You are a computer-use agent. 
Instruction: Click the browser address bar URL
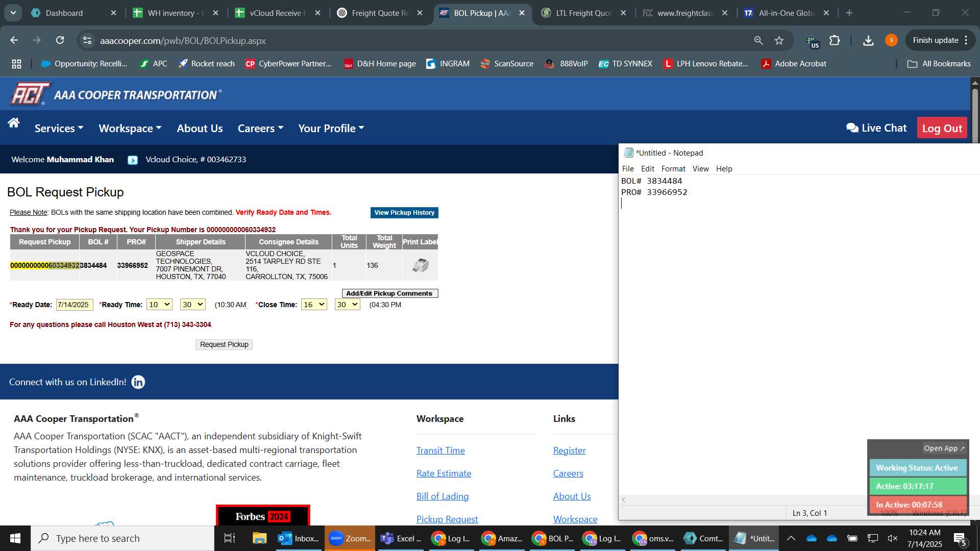point(183,40)
